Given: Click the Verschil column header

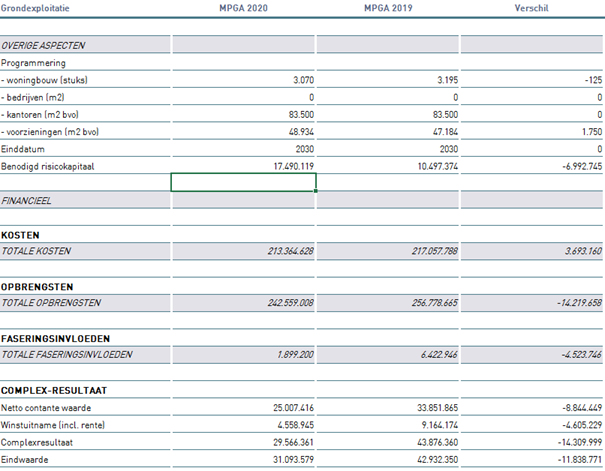Looking at the screenshot, I should click(530, 8).
